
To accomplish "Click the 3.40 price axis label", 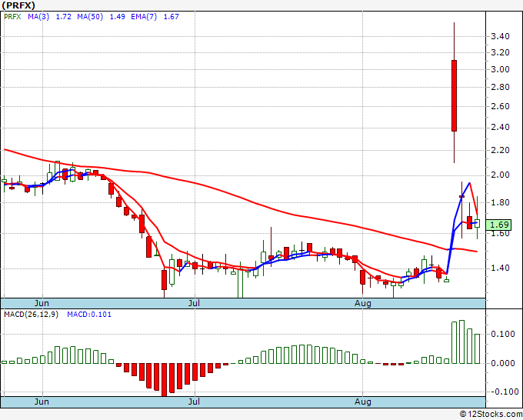I will click(x=500, y=36).
